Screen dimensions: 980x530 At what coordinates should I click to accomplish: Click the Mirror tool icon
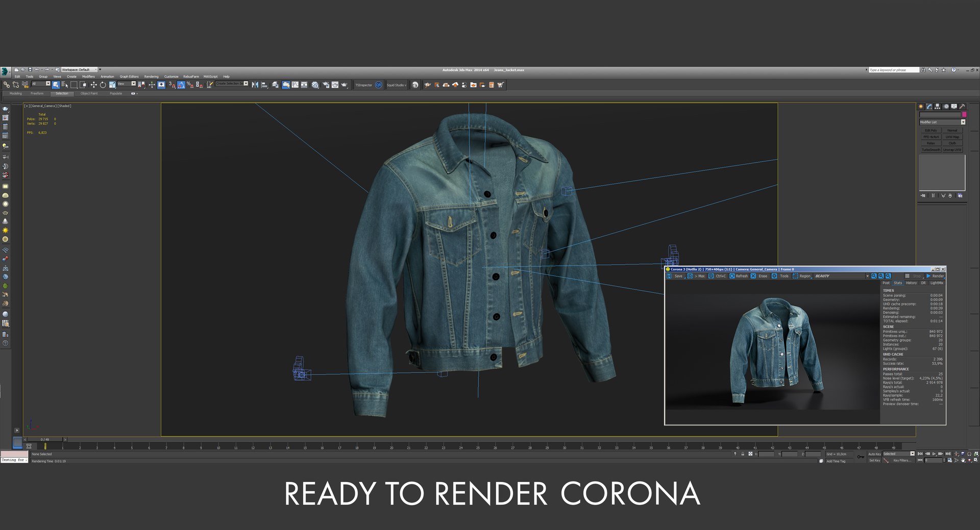pos(255,85)
